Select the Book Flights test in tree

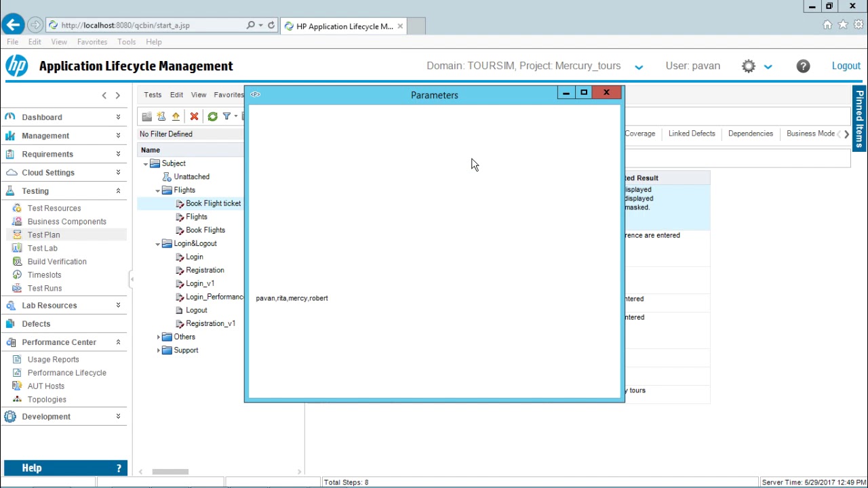[x=205, y=230]
